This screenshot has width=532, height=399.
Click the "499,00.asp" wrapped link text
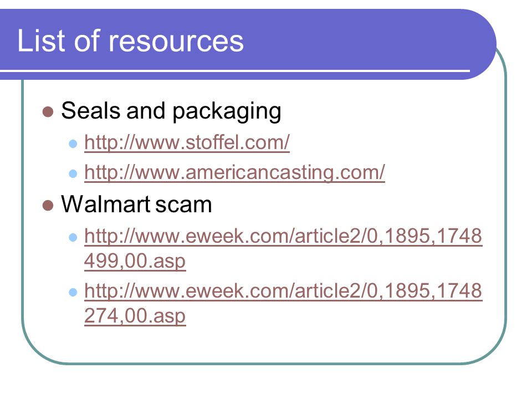point(135,261)
